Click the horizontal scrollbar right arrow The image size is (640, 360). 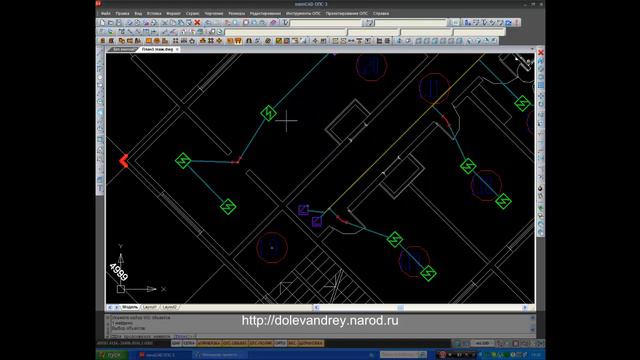[x=525, y=307]
